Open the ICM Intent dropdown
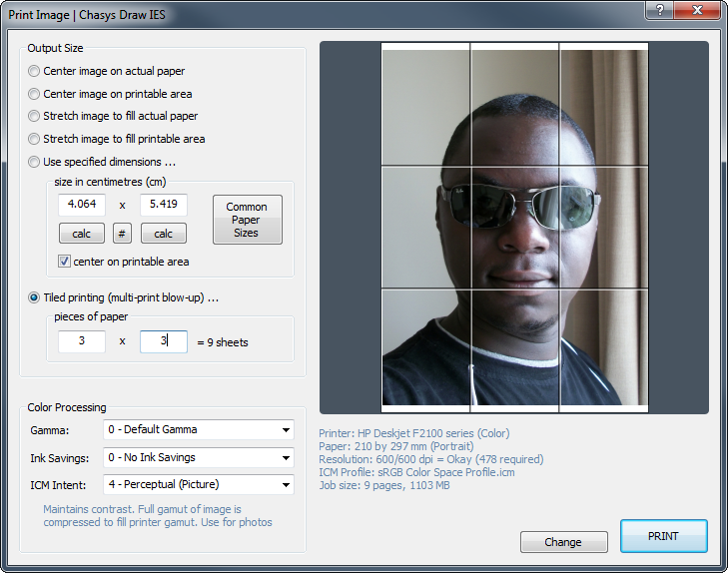 click(199, 485)
